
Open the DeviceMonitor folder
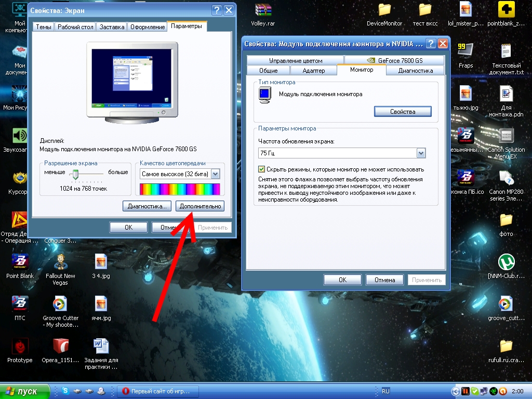pyautogui.click(x=384, y=10)
